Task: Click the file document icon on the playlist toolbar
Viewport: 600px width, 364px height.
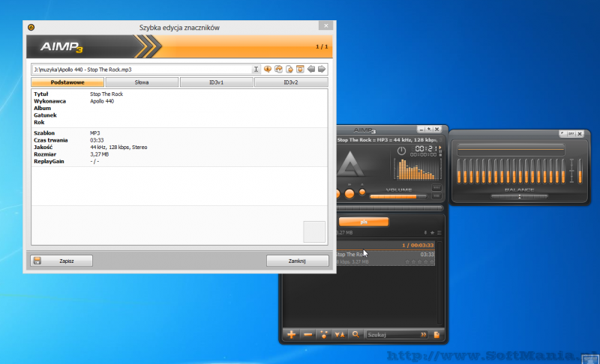Action: tap(436, 335)
